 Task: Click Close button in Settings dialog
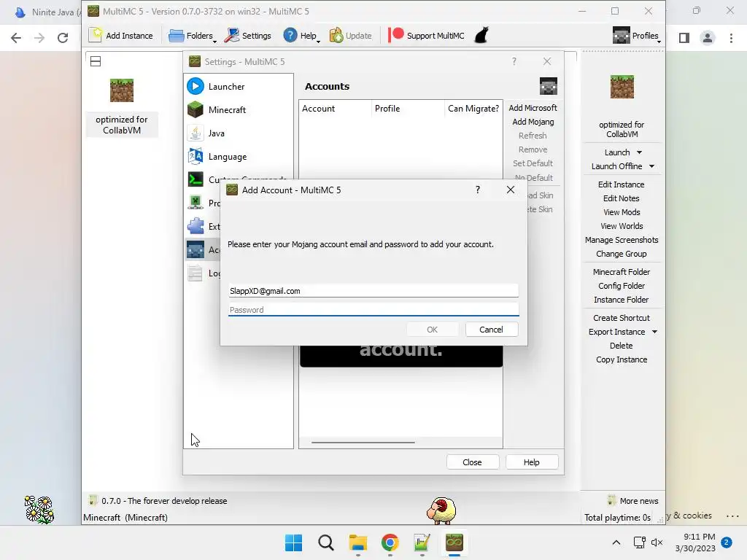(x=472, y=462)
